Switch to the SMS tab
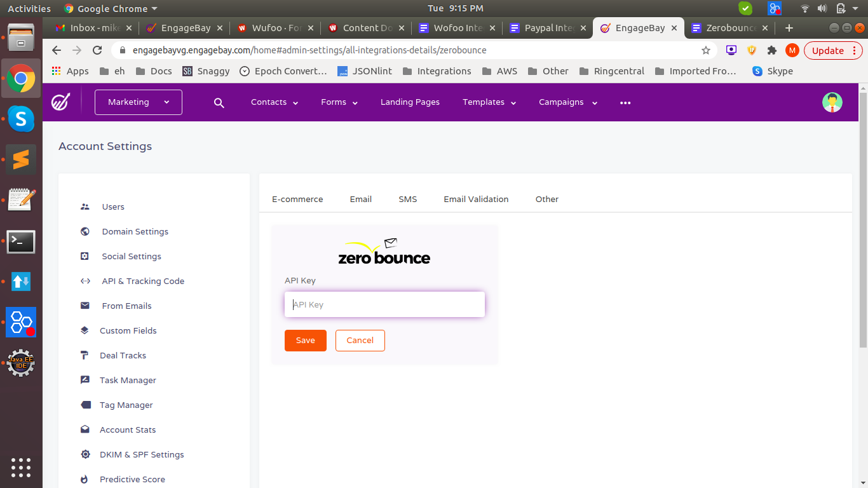Viewport: 868px width, 488px height. (408, 199)
